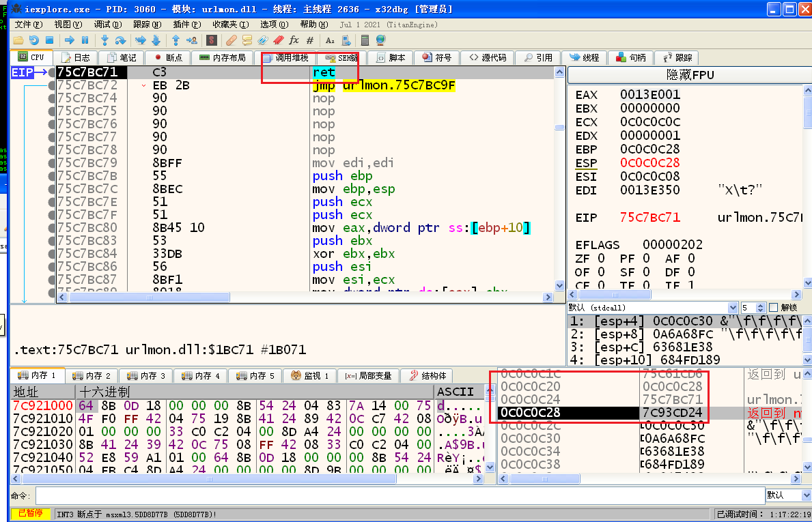Click the fx functions toolbar icon

pos(294,40)
